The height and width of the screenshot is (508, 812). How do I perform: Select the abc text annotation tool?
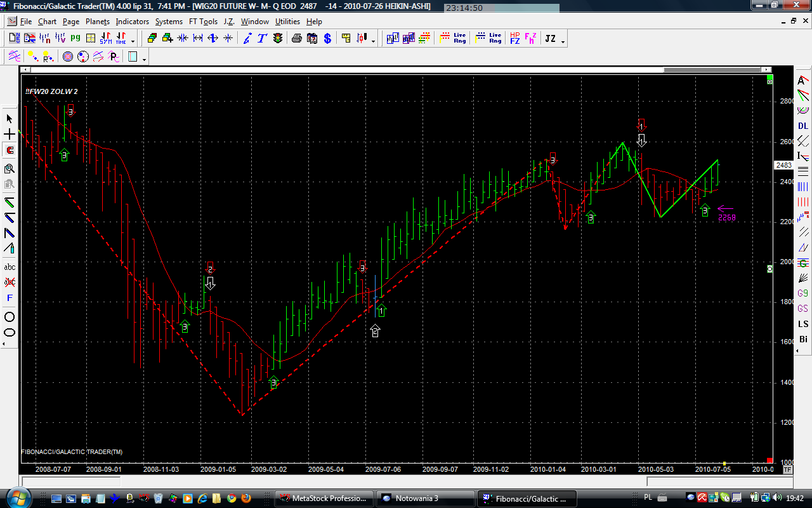click(10, 267)
